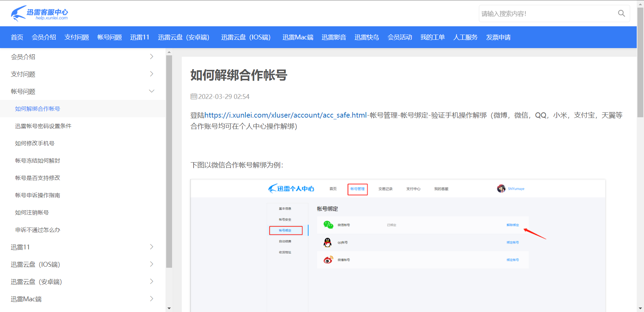Click sidebar scrollbar up arrow
This screenshot has width=644, height=312.
tap(169, 52)
